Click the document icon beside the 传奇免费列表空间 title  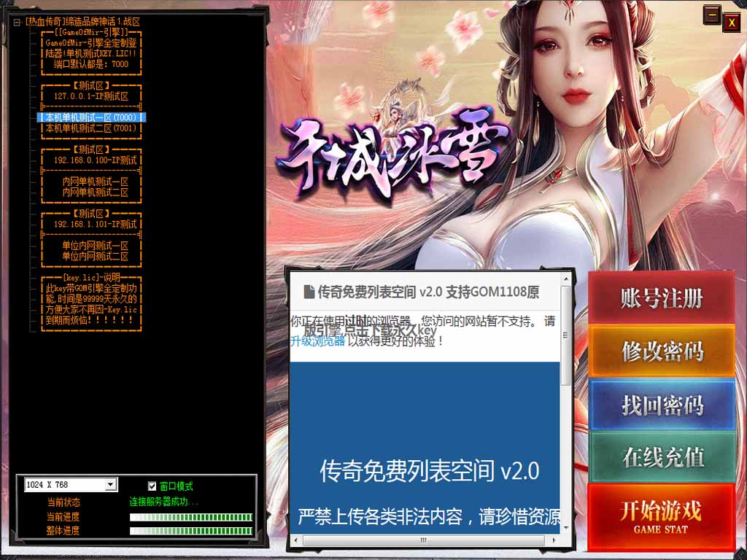coord(309,292)
